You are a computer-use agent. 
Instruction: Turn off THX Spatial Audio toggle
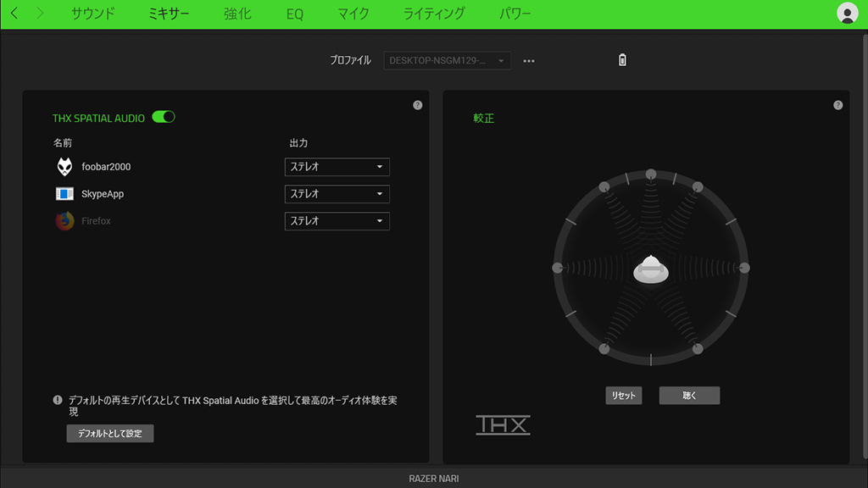coord(164,117)
